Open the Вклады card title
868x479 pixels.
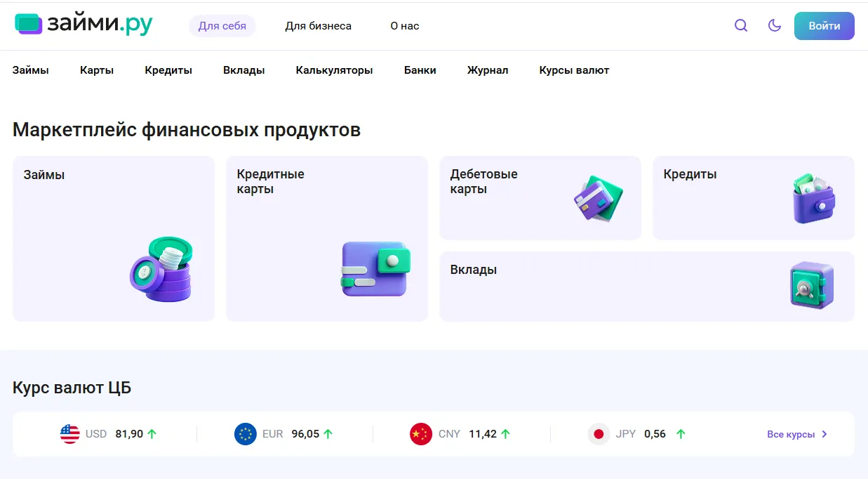474,270
